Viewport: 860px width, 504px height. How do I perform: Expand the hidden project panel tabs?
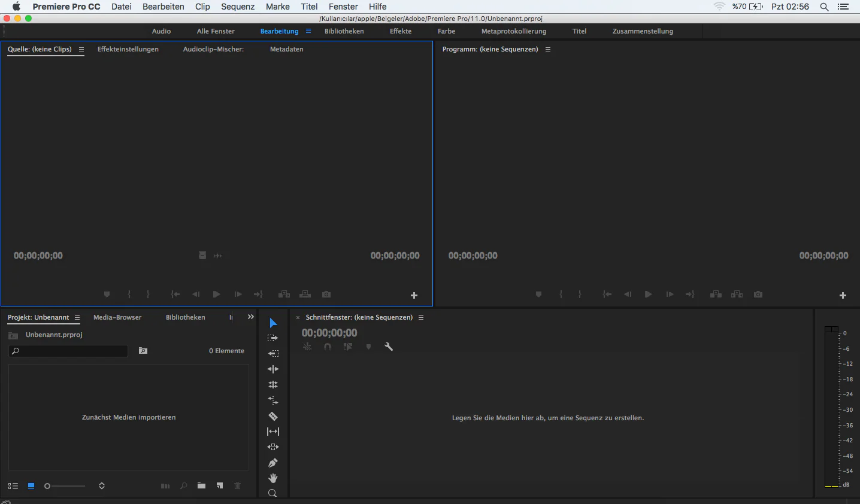click(250, 317)
